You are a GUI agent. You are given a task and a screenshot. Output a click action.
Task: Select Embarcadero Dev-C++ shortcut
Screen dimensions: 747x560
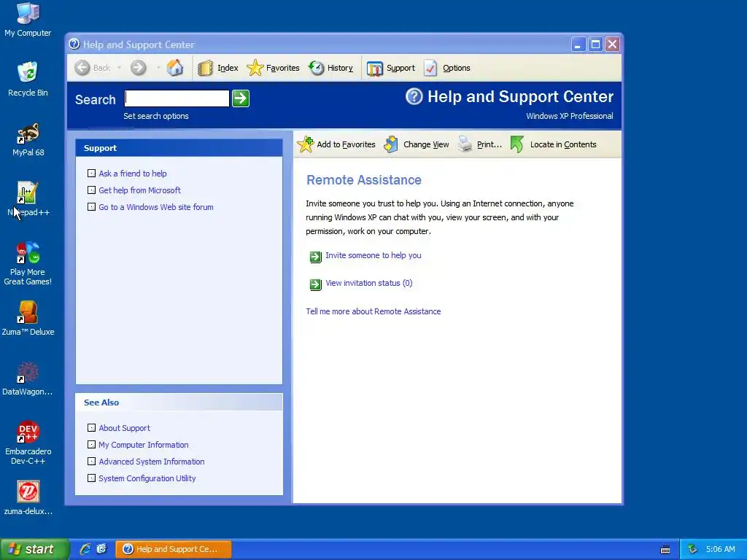28,443
